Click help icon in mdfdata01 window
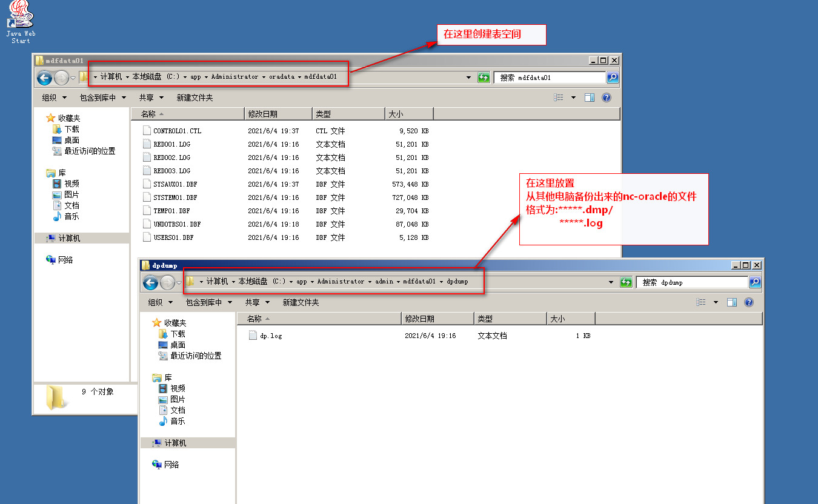This screenshot has height=504, width=818. pyautogui.click(x=606, y=98)
